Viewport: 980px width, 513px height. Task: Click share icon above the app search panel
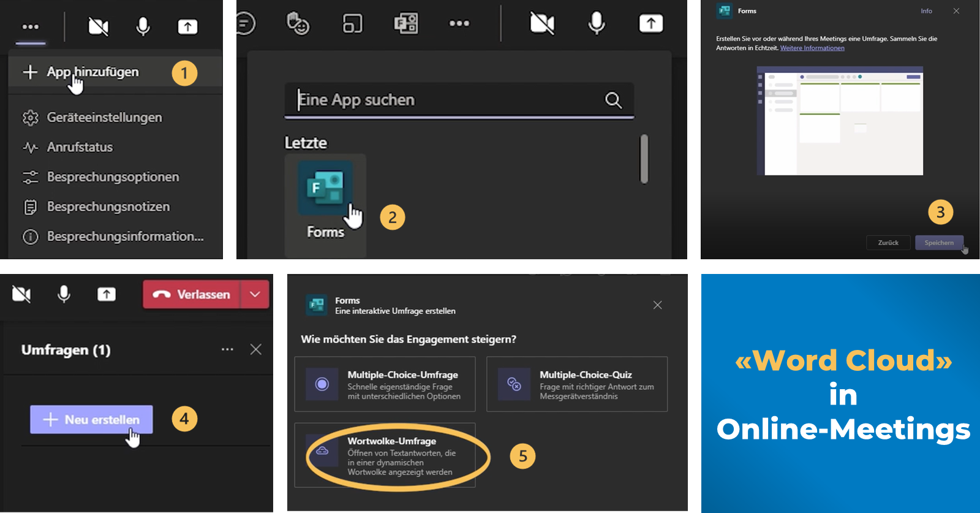pos(651,23)
